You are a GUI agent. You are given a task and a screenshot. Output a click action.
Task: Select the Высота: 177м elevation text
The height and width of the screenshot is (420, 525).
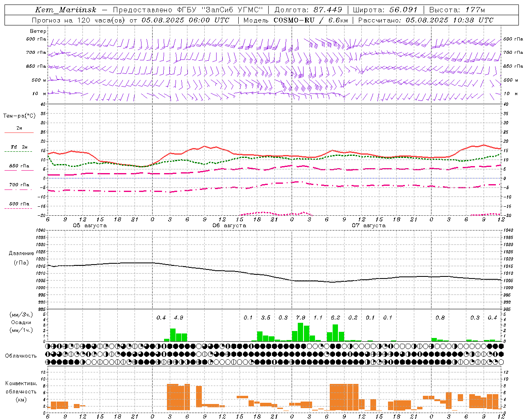point(457,10)
